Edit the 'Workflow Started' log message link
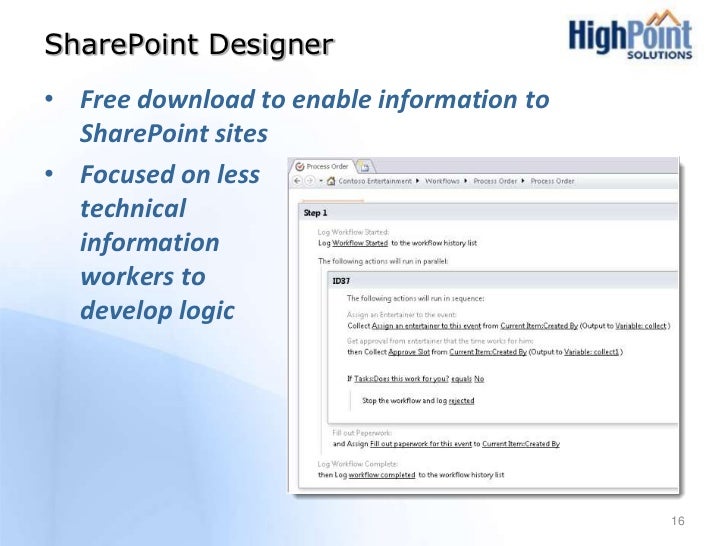This screenshot has width=728, height=546. [360, 243]
